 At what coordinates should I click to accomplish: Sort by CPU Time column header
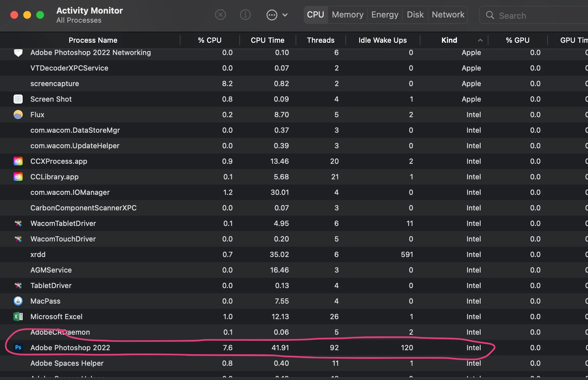click(267, 40)
